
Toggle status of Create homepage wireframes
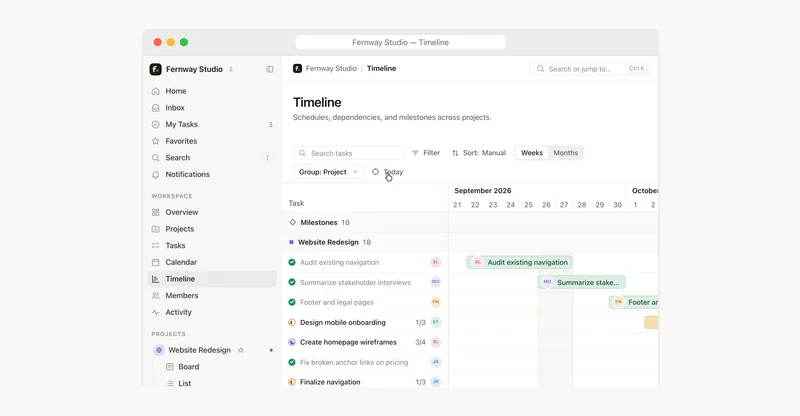(x=292, y=342)
